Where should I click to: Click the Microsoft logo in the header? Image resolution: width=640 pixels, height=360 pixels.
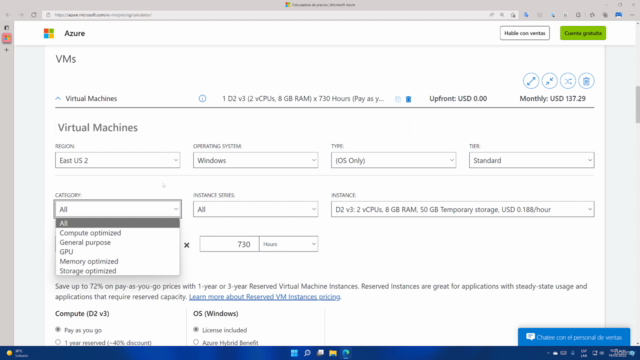click(49, 33)
